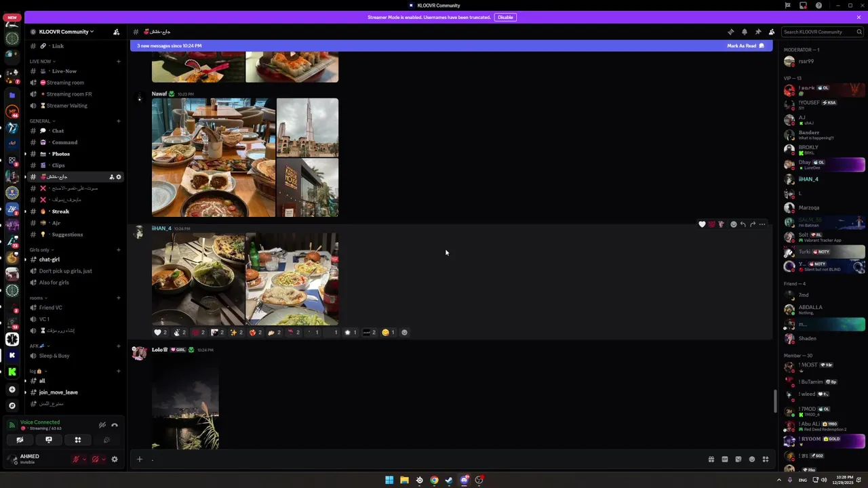This screenshot has width=868, height=488.
Task: Click the forward arrow on iiHAN_4's message
Action: point(753,224)
